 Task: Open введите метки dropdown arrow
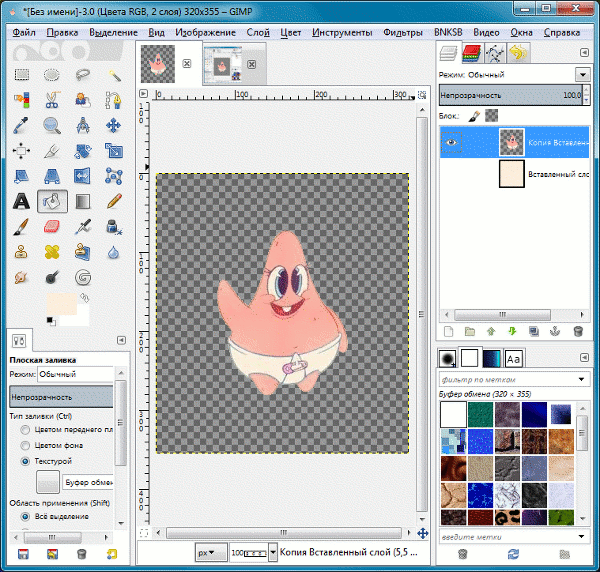click(x=581, y=536)
